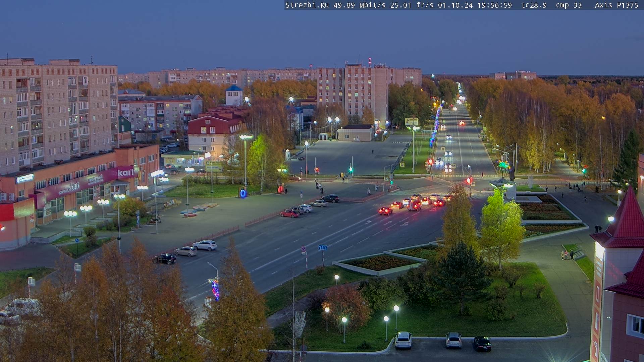Image resolution: width=644 pixels, height=362 pixels.
Task: Select the "49.89 Mbit/s" bitrate value
Action: coord(359,5)
